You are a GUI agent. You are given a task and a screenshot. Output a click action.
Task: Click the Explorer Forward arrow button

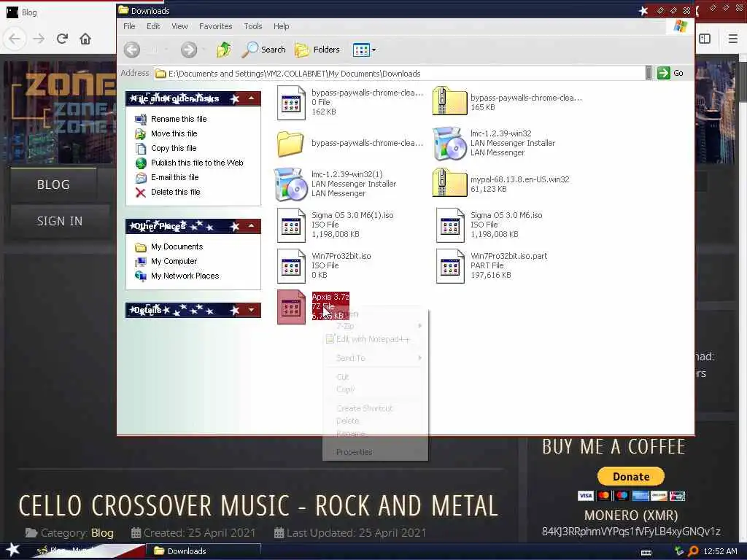[189, 50]
